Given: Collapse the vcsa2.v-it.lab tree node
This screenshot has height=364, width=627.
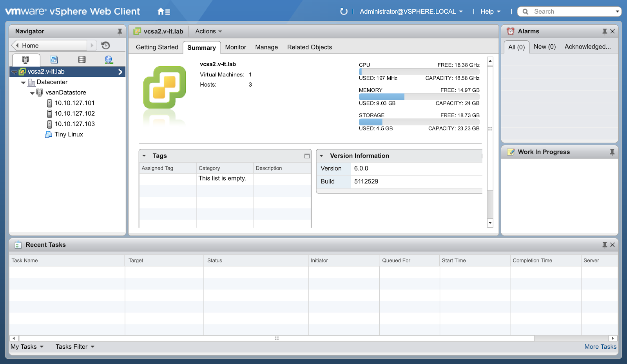Looking at the screenshot, I should pos(14,72).
